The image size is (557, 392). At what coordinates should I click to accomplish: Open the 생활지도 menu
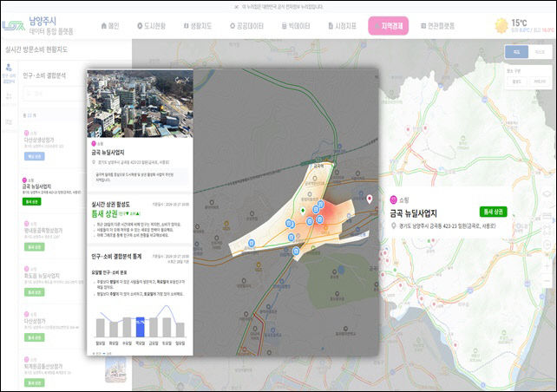click(x=198, y=26)
